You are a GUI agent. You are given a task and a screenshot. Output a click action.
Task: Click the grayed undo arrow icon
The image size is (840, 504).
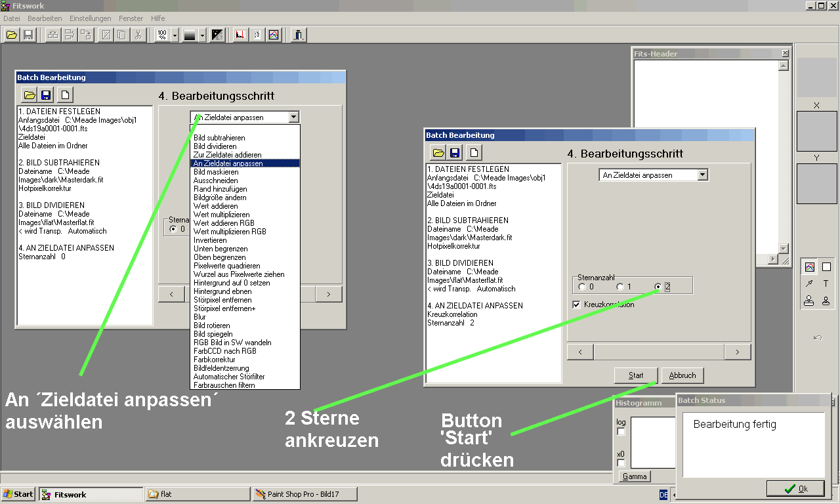pyautogui.click(x=817, y=337)
